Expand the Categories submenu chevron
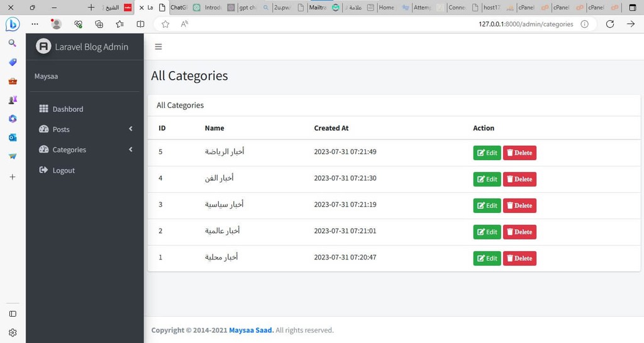This screenshot has width=644, height=343. click(131, 150)
